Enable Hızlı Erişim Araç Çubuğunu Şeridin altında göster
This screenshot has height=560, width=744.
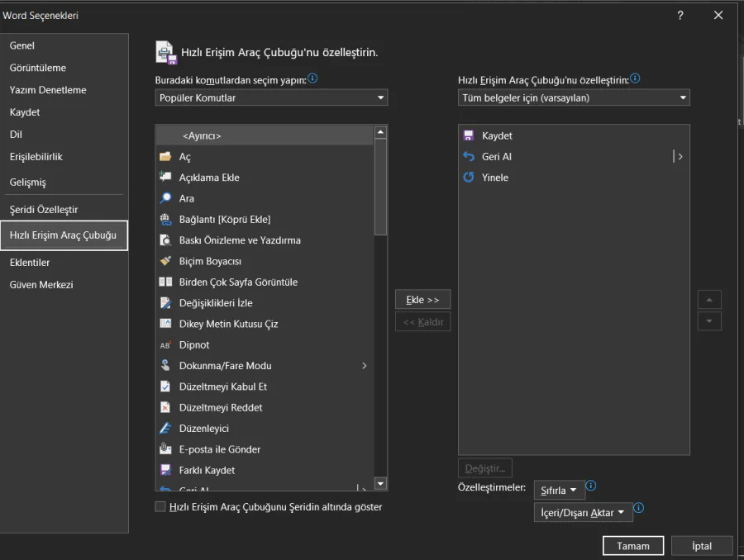pyautogui.click(x=158, y=507)
